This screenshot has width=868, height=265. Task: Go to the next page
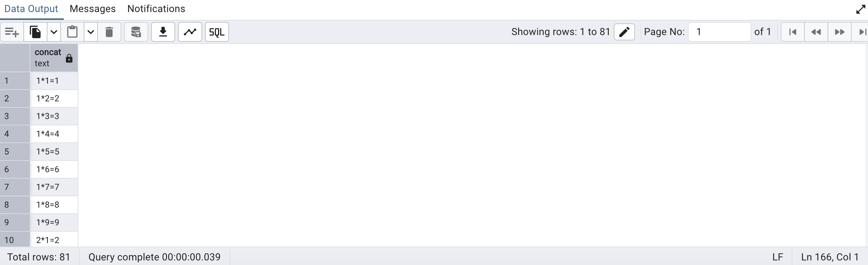[840, 32]
